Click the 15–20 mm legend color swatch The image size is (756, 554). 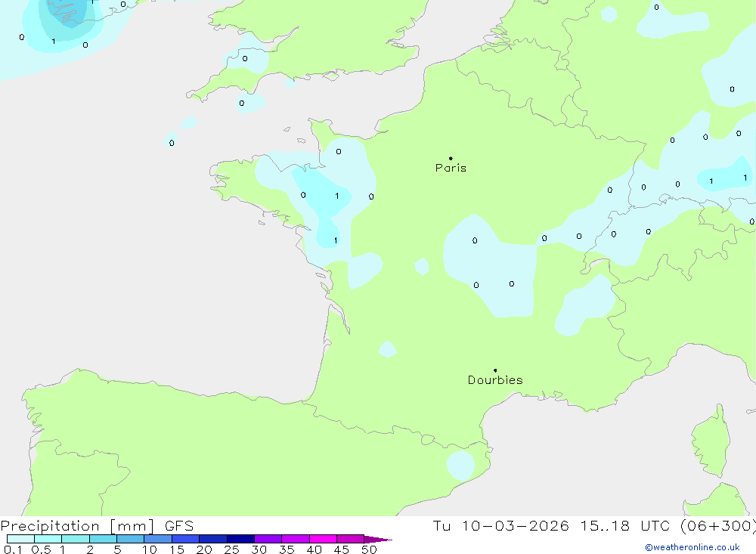(x=186, y=539)
